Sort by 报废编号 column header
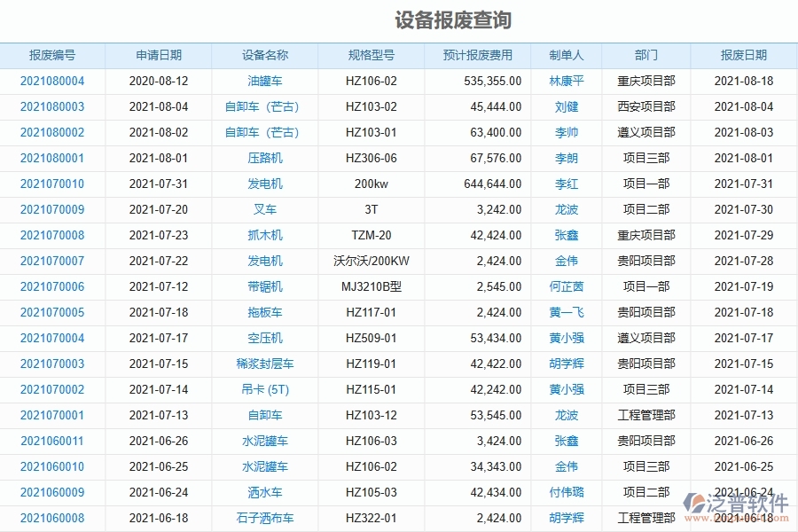Viewport: 798px width, 532px height. click(x=53, y=55)
